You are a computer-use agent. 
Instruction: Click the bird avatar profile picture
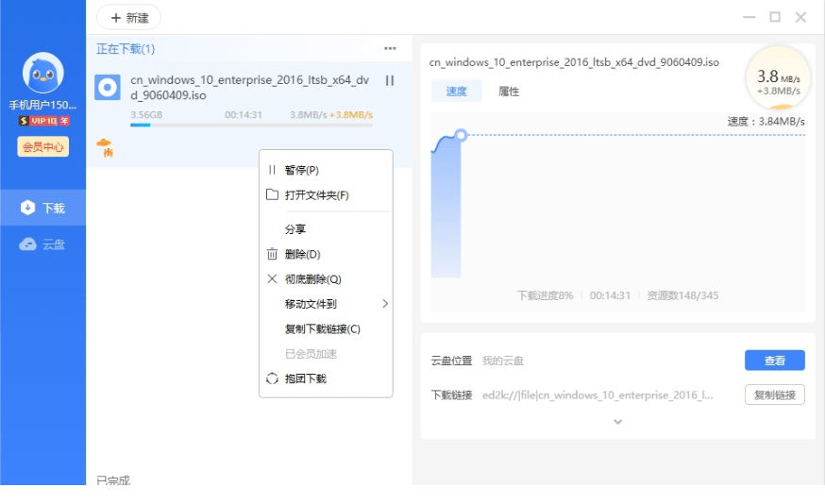click(42, 73)
